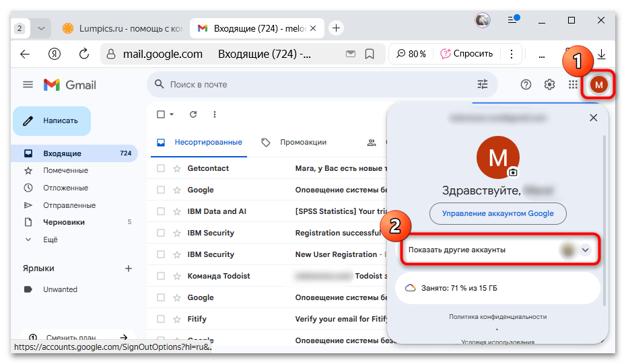Click the account popup vertical scrollbar
Viewport: 626px width, 364px height.
[604, 220]
